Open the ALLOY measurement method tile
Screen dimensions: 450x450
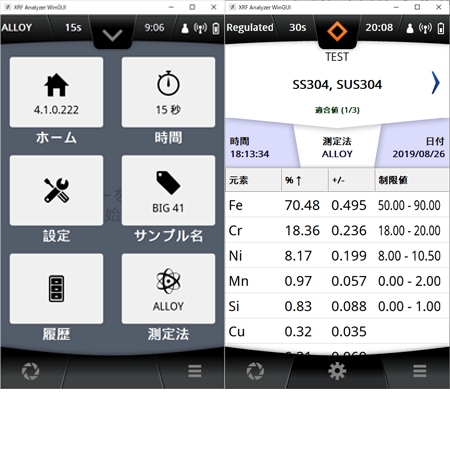(168, 289)
